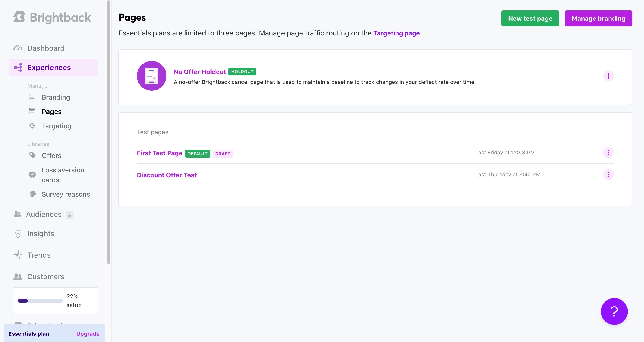
Task: Click the No Offer Holdout page thumbnail
Action: click(151, 76)
